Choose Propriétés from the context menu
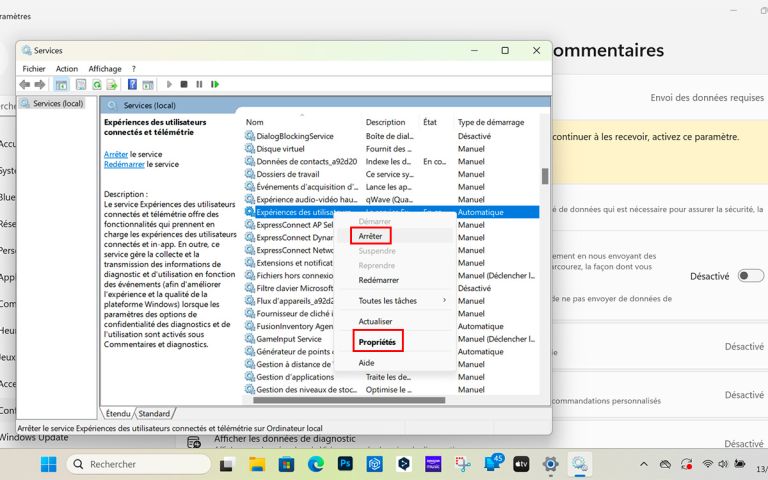The height and width of the screenshot is (480, 768). [377, 342]
